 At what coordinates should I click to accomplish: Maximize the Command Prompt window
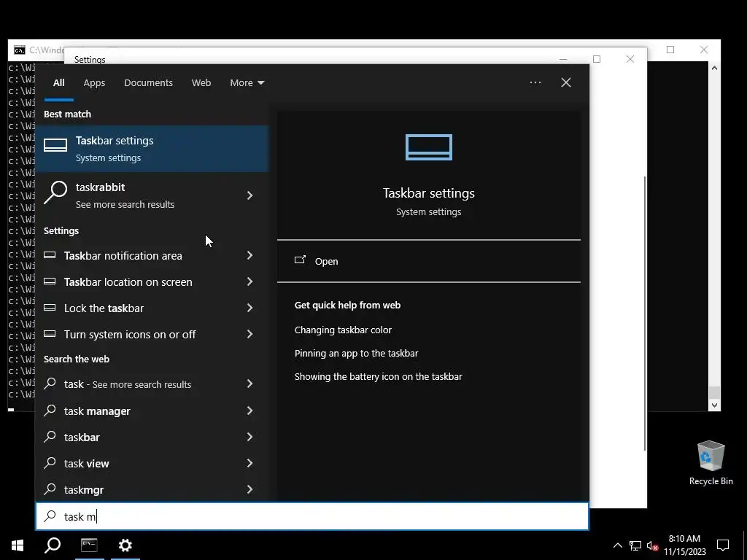(x=670, y=50)
